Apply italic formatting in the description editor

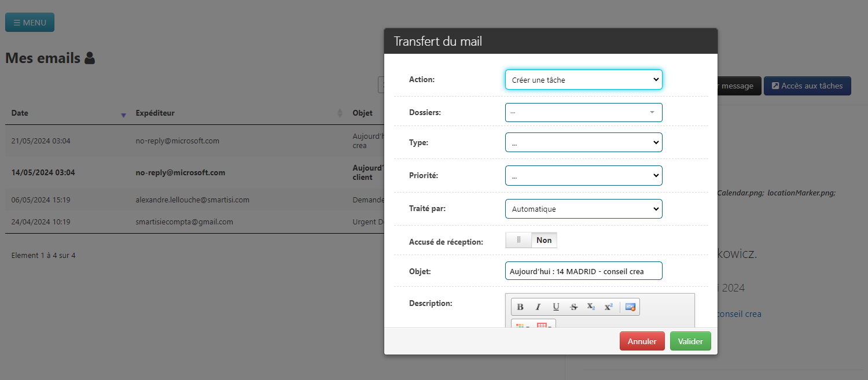click(538, 307)
